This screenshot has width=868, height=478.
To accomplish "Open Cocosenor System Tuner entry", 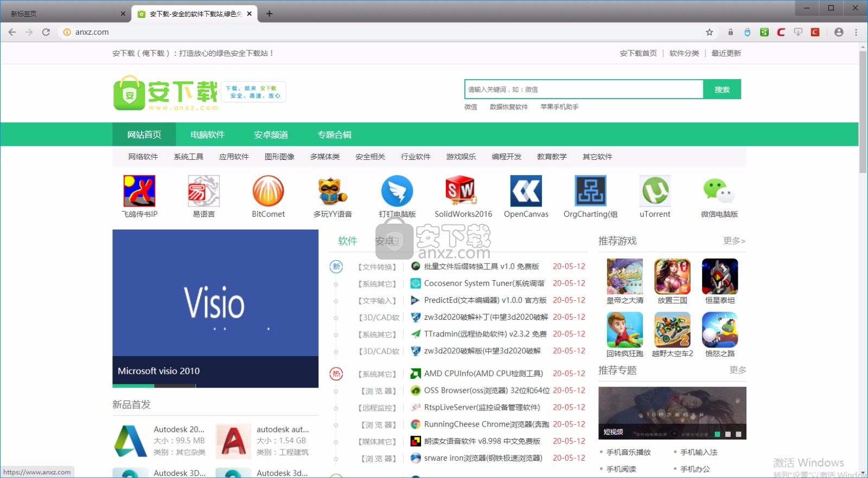I will point(484,283).
